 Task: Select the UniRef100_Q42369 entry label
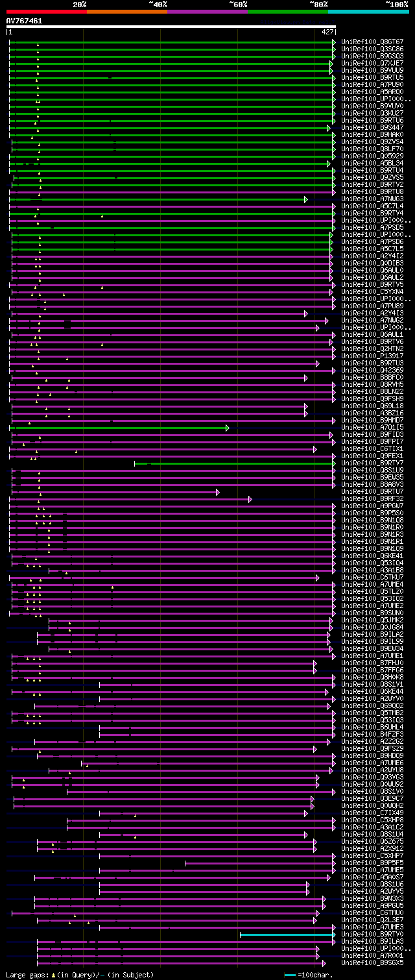tap(372, 370)
